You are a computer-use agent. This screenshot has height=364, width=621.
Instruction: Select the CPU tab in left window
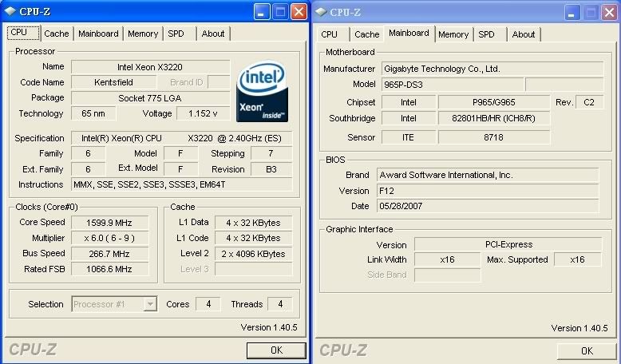23,33
